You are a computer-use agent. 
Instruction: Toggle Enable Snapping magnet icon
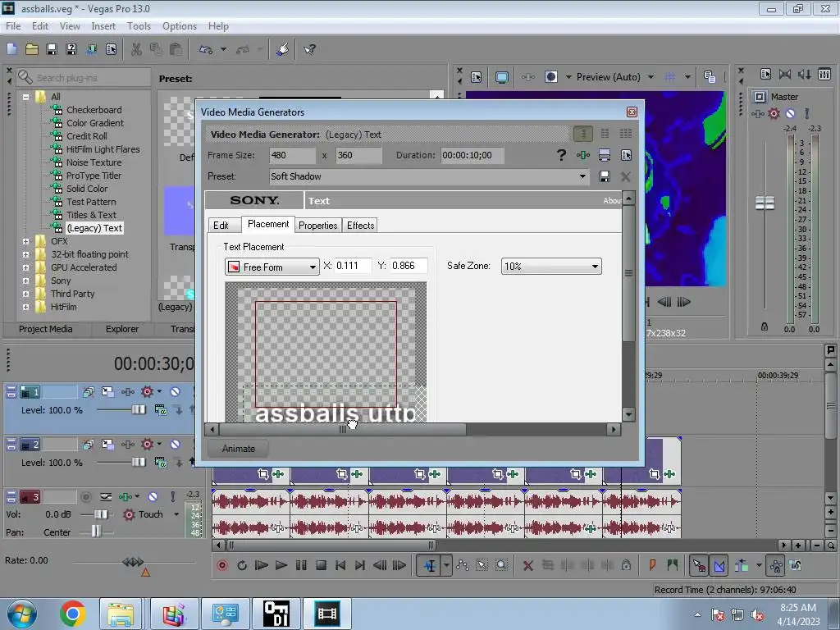point(699,566)
